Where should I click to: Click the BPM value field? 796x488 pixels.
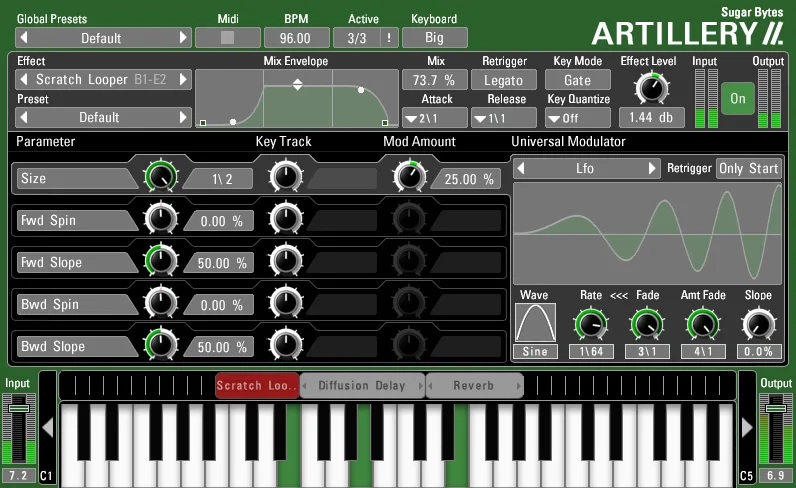coord(296,38)
